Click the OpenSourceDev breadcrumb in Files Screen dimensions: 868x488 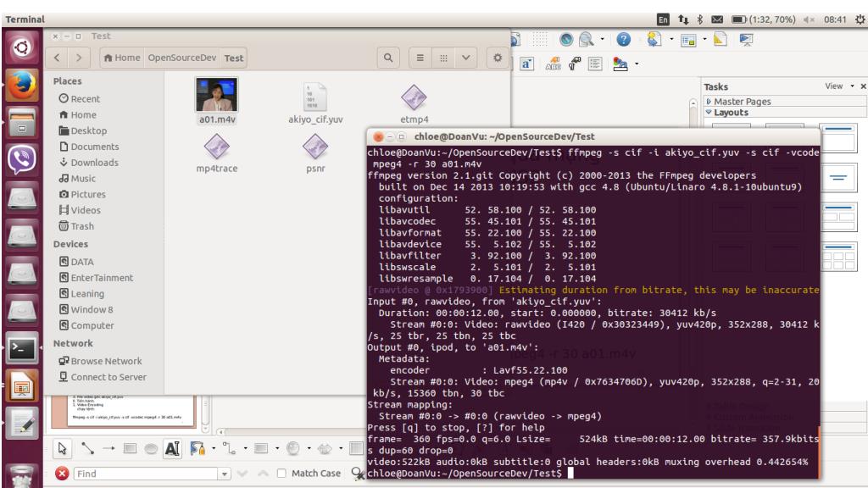tap(181, 58)
